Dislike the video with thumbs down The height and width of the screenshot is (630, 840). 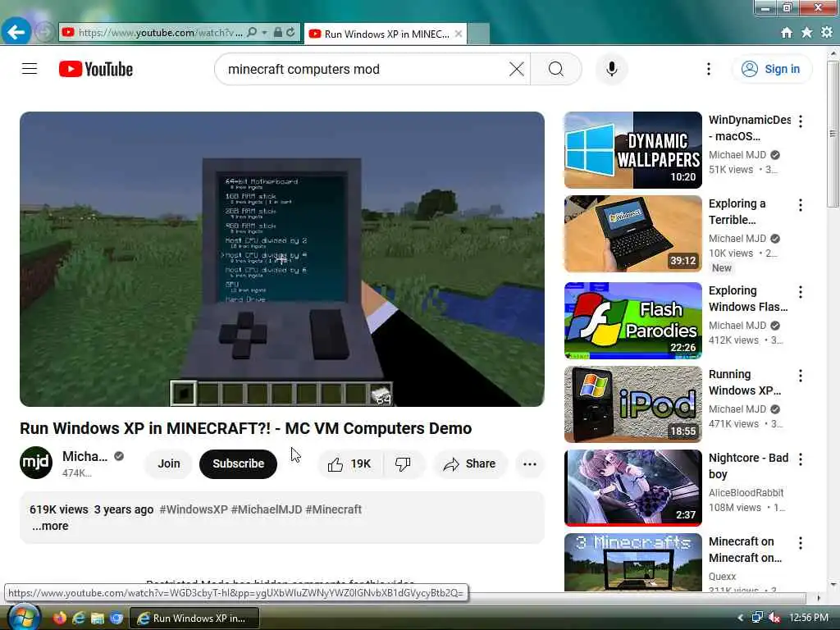click(x=403, y=464)
